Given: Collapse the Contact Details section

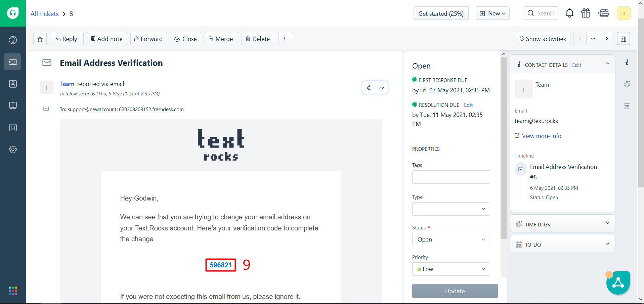Looking at the screenshot, I should pos(607,64).
